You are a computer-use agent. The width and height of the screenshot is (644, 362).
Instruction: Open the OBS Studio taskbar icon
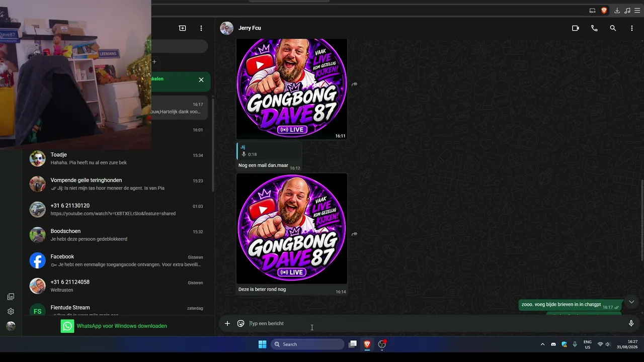(x=382, y=344)
